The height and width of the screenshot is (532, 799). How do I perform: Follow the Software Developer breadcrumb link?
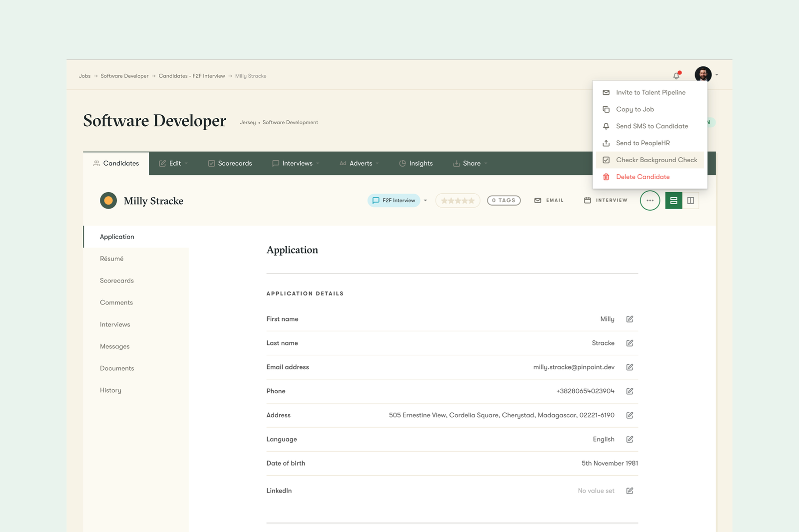tap(124, 75)
